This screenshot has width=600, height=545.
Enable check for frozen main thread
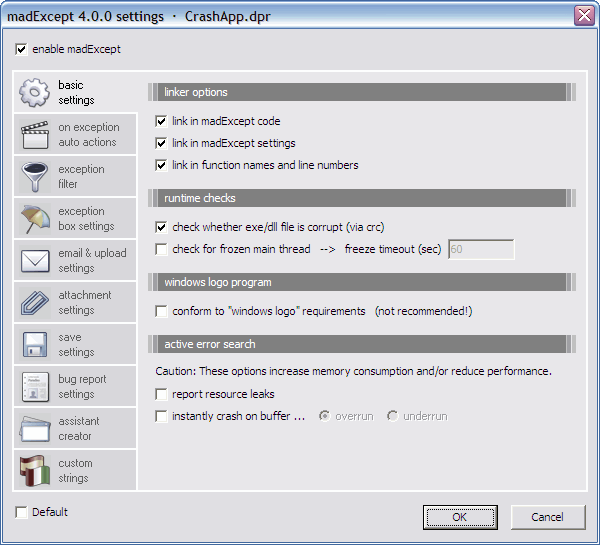coord(162,249)
